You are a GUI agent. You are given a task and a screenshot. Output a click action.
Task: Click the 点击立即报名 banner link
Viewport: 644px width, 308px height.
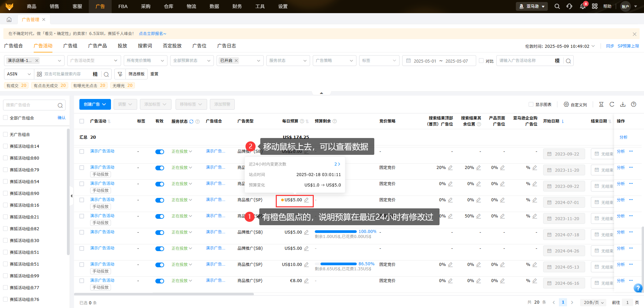click(x=152, y=34)
